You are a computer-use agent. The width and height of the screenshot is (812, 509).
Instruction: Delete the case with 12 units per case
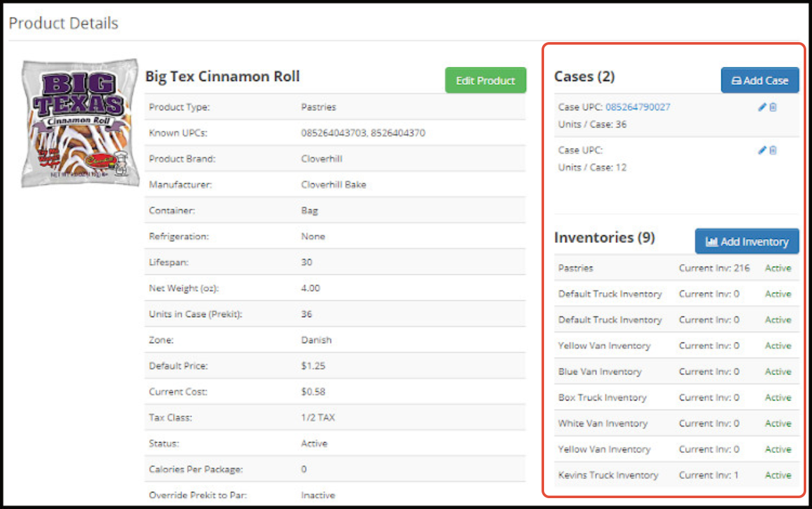coord(773,151)
